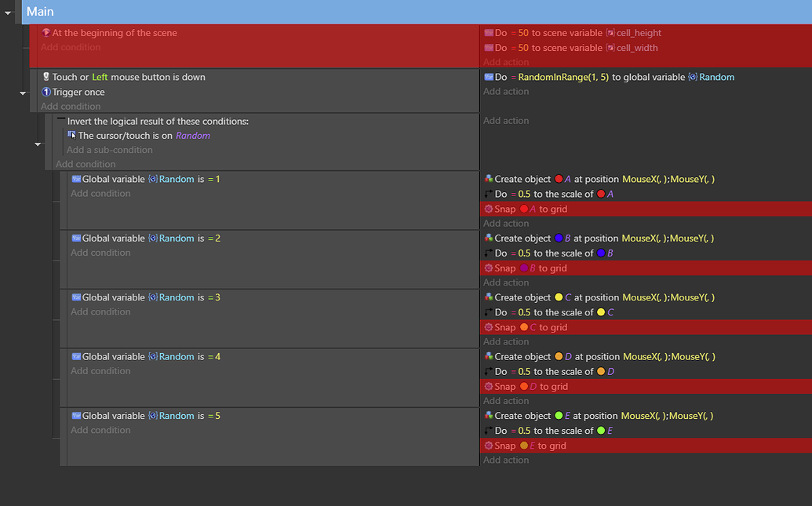Switch to the Main tab

point(39,11)
